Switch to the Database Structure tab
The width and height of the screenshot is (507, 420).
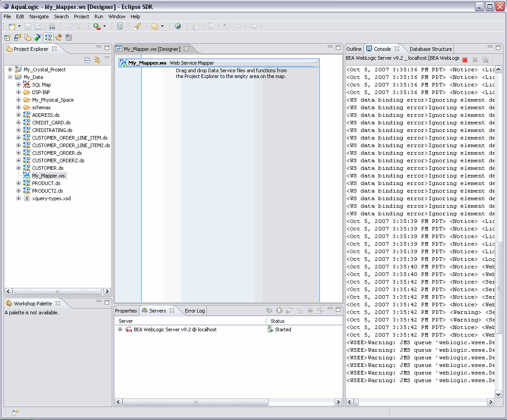431,49
